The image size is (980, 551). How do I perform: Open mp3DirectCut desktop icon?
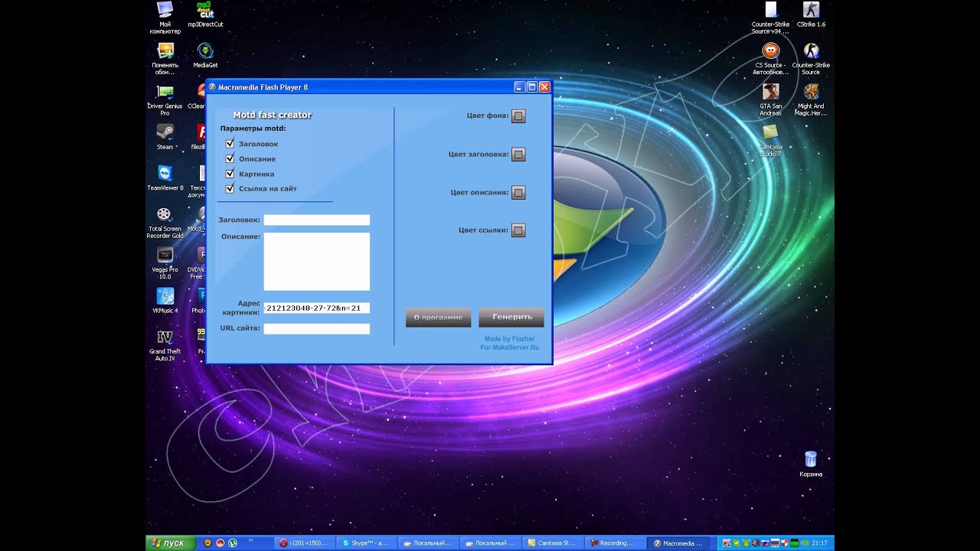pos(205,15)
